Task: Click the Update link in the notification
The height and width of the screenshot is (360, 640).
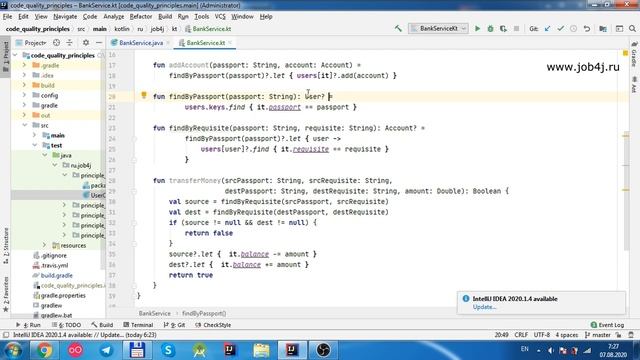Action: (484, 307)
